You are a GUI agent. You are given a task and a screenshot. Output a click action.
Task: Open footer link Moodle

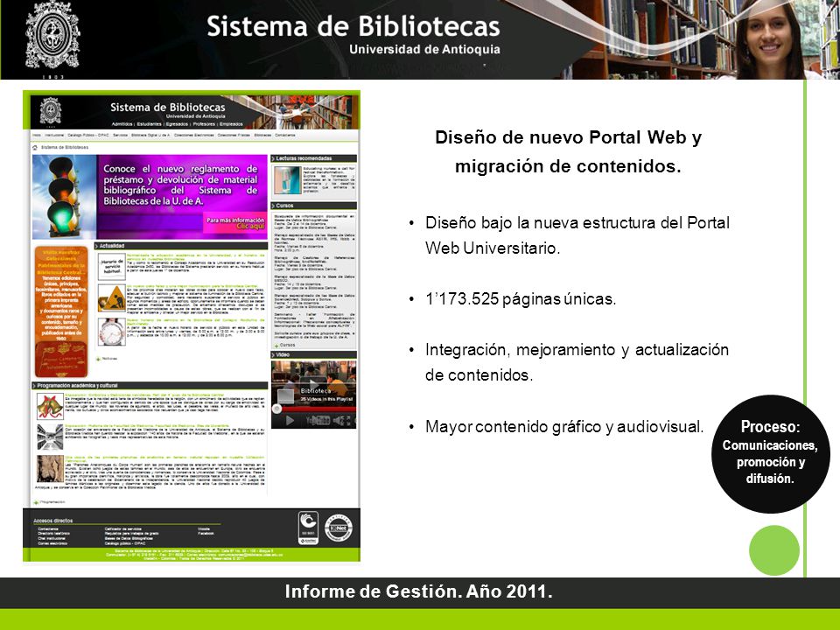pos(204,528)
